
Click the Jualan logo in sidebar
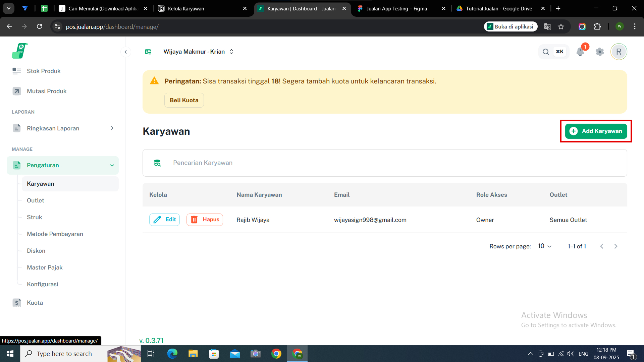19,51
